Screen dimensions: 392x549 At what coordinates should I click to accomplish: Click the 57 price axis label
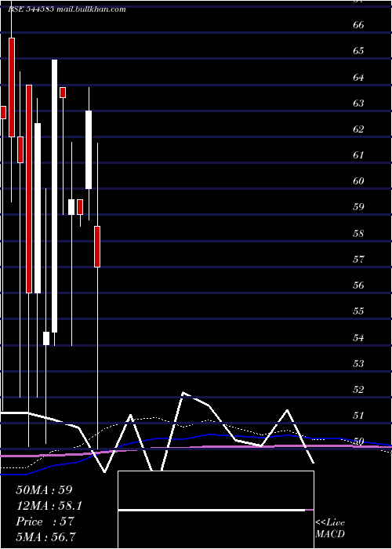(358, 259)
